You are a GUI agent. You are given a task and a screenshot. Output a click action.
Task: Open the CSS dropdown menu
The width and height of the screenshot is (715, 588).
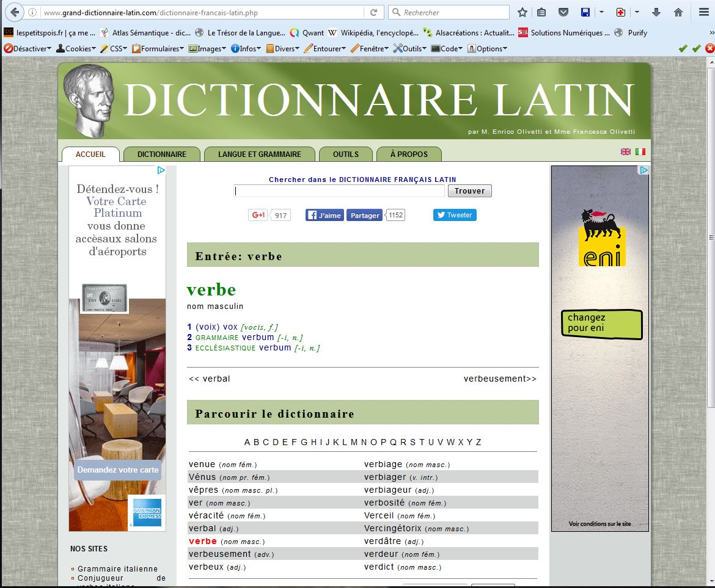point(114,48)
